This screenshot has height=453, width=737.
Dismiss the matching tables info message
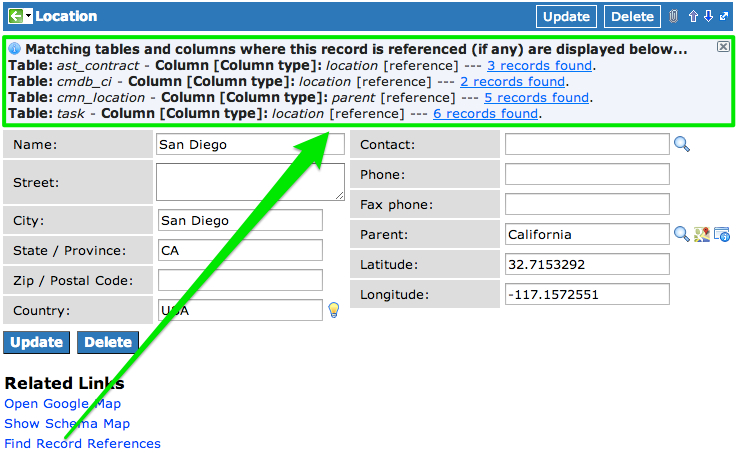[x=723, y=47]
